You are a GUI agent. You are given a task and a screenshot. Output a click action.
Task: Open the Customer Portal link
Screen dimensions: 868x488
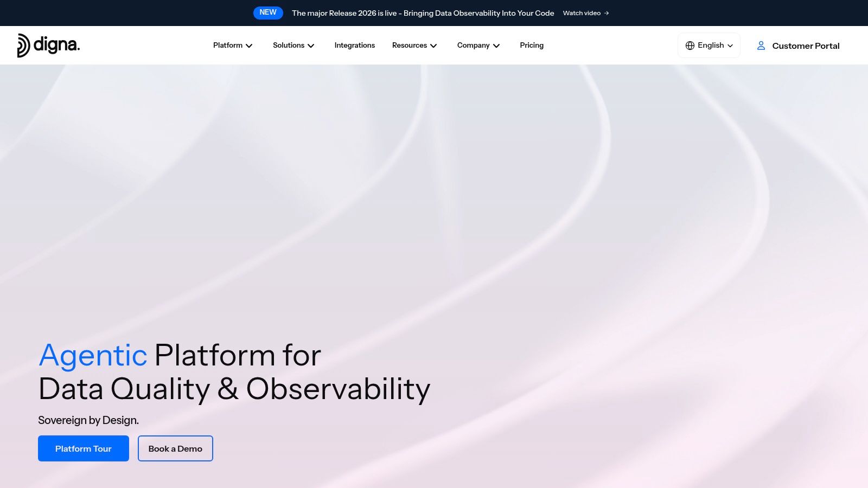pos(798,46)
